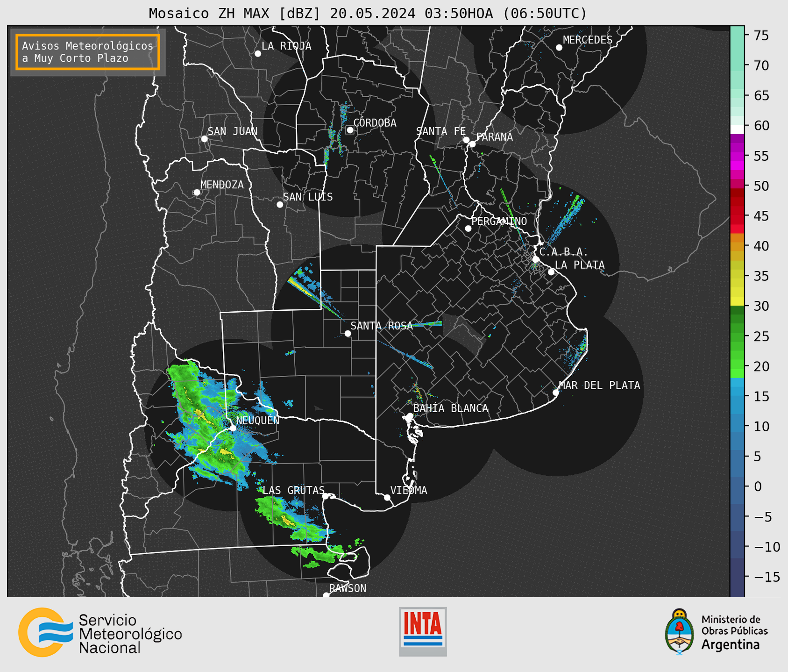This screenshot has width=788, height=672.
Task: Click the LA PLATA city marker dot
Action: coord(551,272)
